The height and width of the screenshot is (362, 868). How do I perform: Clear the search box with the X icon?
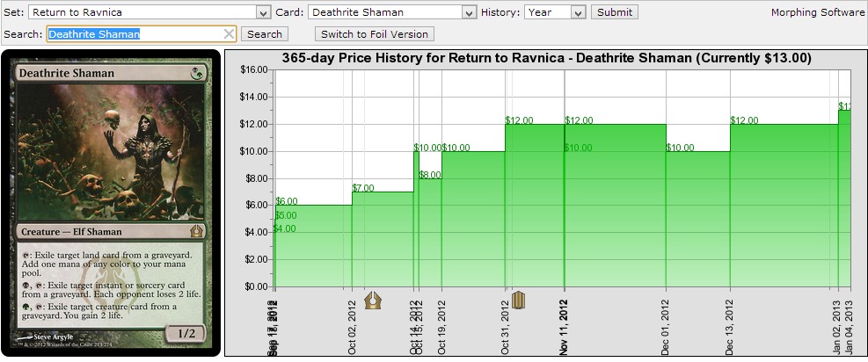pyautogui.click(x=229, y=34)
